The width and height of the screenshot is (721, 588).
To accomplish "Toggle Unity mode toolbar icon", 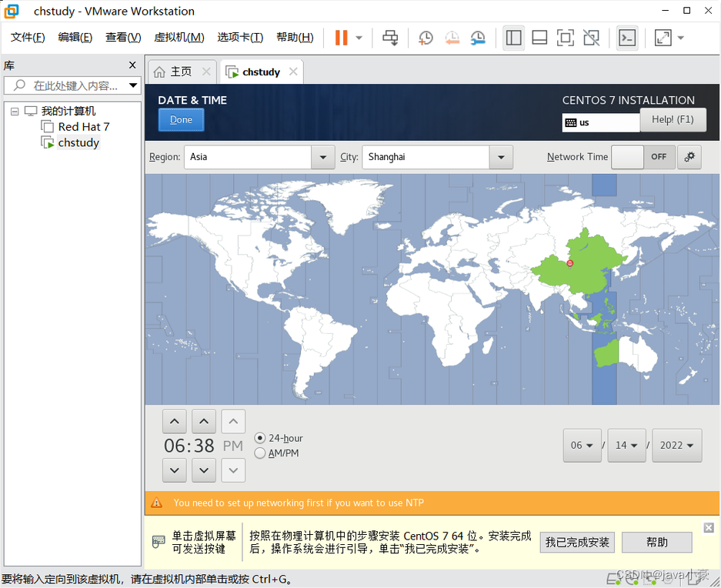I will (591, 38).
